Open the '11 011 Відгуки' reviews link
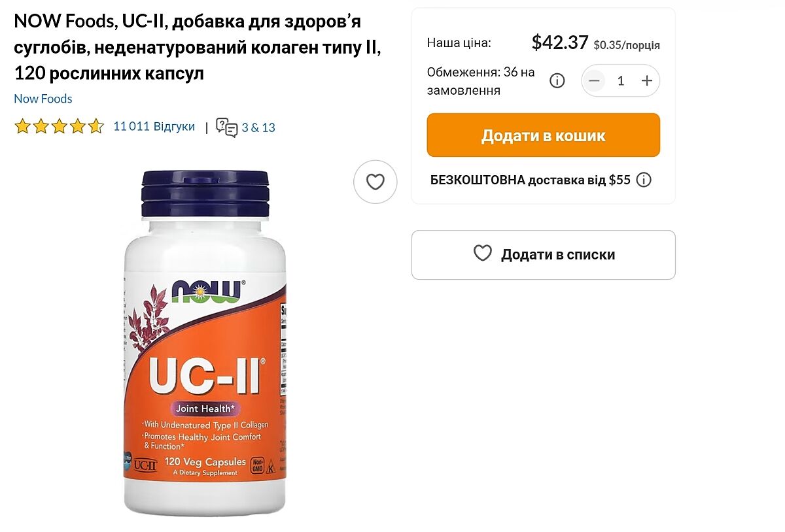The height and width of the screenshot is (532, 785). click(x=154, y=127)
